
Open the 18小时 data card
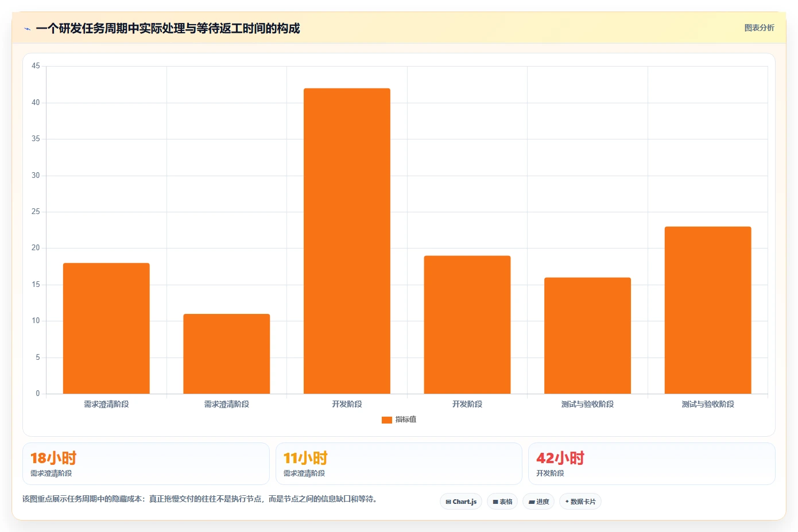pos(146,464)
